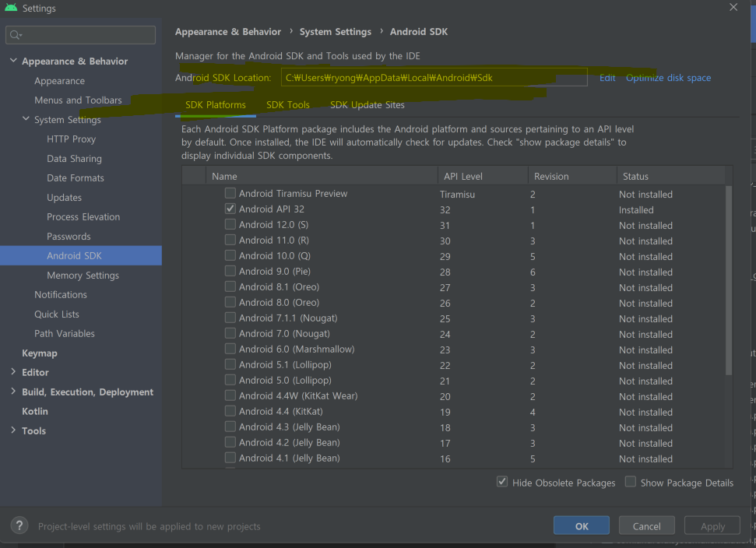Image resolution: width=756 pixels, height=548 pixels.
Task: Check the Android 4.4W (KitKat Wear) checkbox
Action: pyautogui.click(x=230, y=395)
